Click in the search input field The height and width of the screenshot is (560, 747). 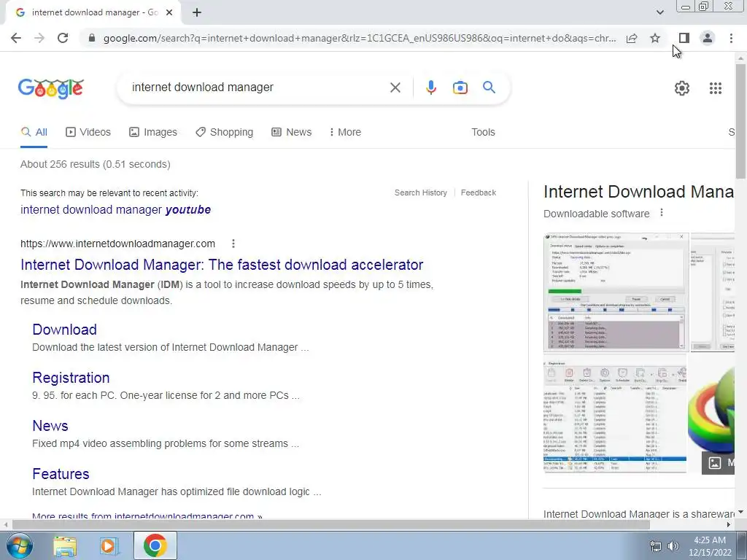pos(258,87)
